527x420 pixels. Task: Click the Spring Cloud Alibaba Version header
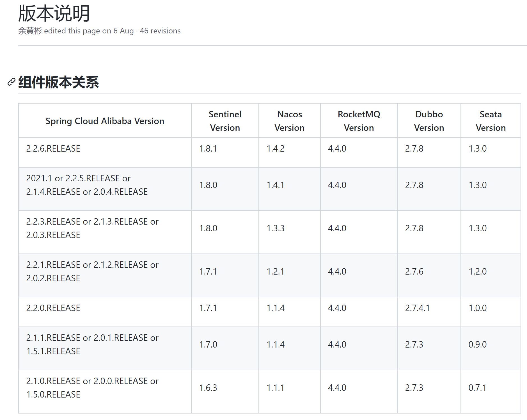(x=105, y=121)
